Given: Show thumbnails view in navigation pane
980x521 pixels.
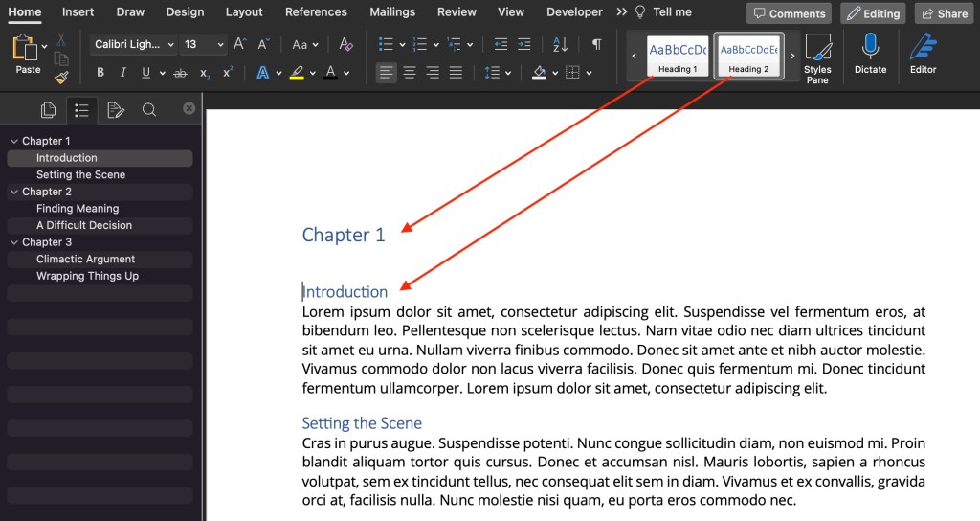Looking at the screenshot, I should 48,110.
